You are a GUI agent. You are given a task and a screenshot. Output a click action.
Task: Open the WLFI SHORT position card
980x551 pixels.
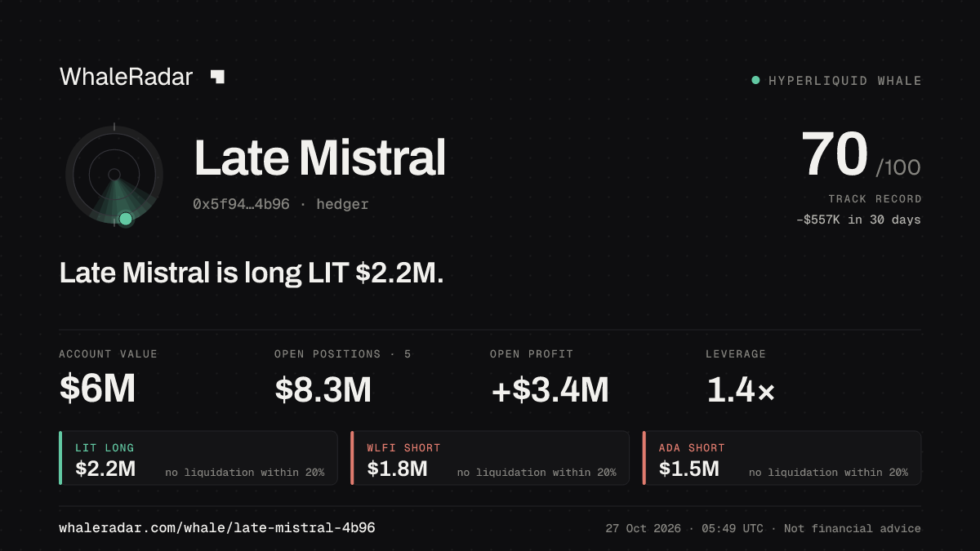point(490,458)
